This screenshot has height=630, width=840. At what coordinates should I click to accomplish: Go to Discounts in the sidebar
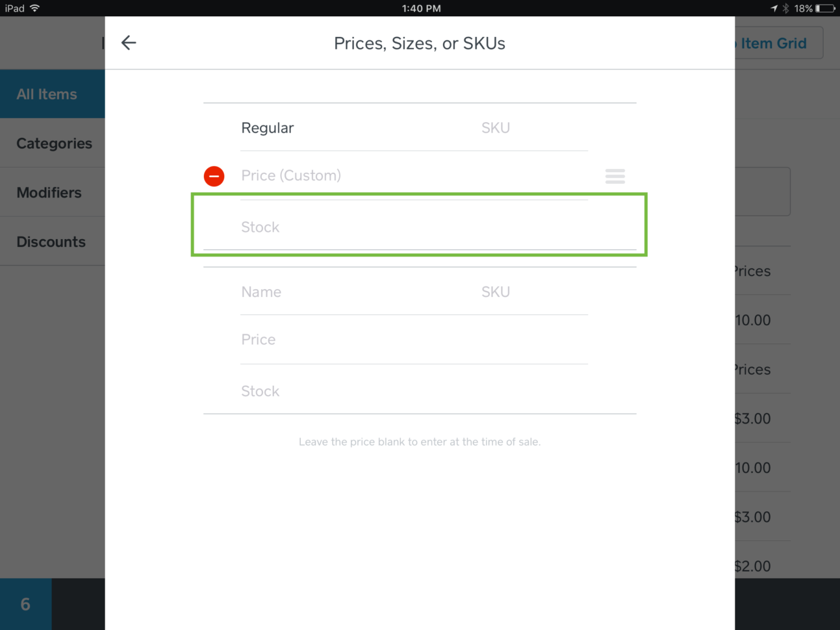(51, 242)
